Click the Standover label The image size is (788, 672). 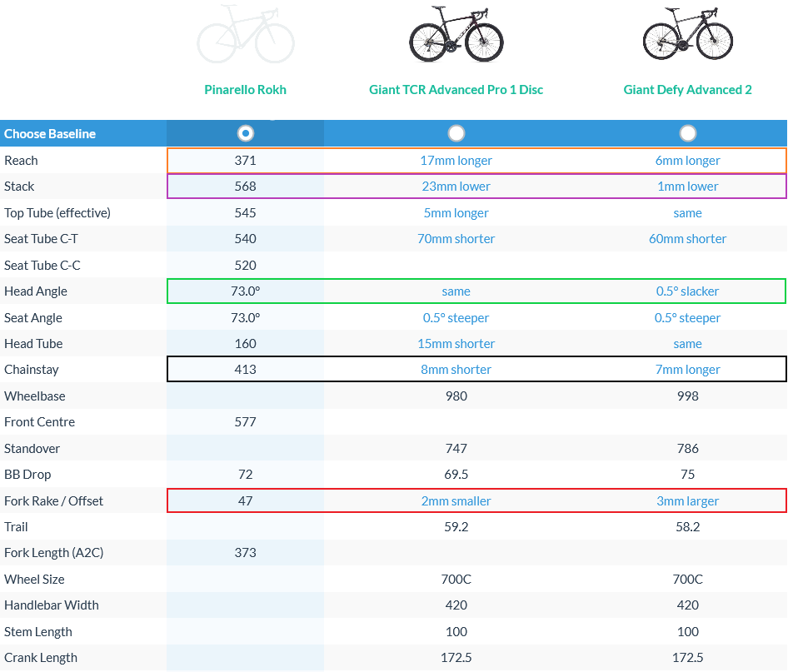[32, 449]
